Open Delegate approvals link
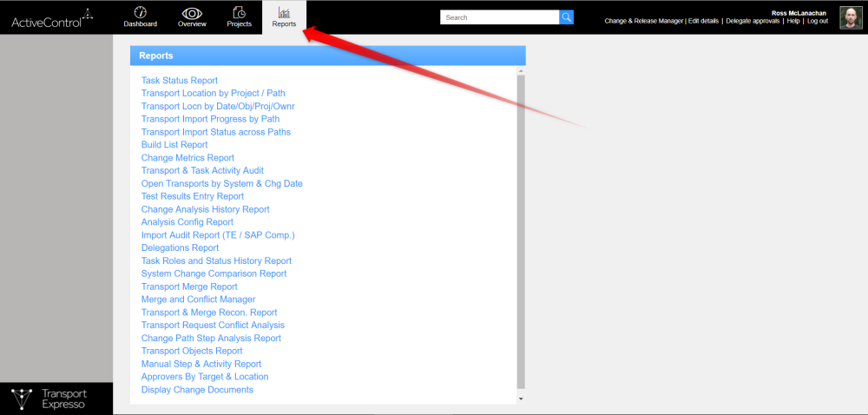The width and height of the screenshot is (868, 415). tap(753, 21)
